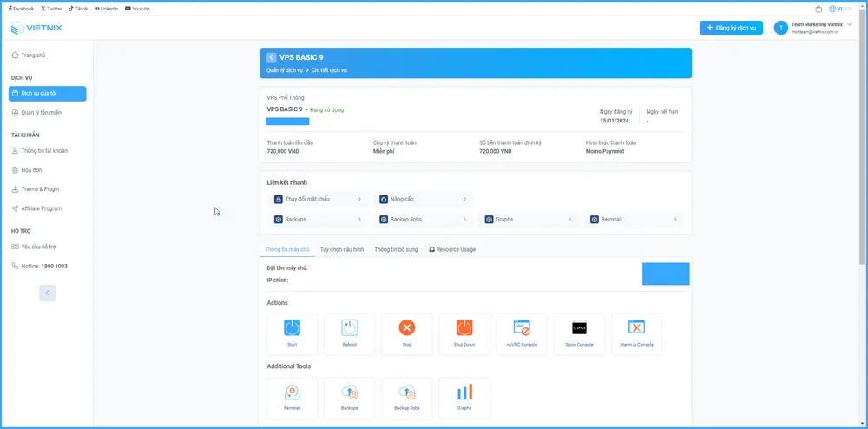The width and height of the screenshot is (868, 429).
Task: Click the Quản lý dịch vụ breadcrumb
Action: 285,70
